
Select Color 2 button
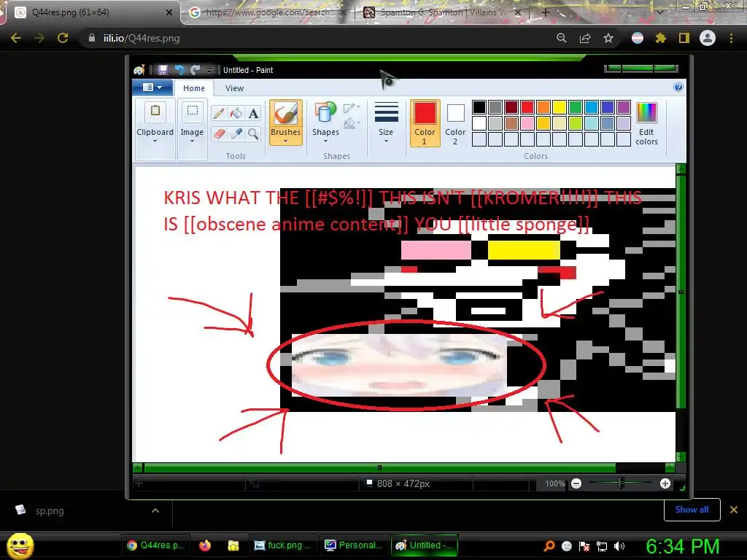(455, 122)
